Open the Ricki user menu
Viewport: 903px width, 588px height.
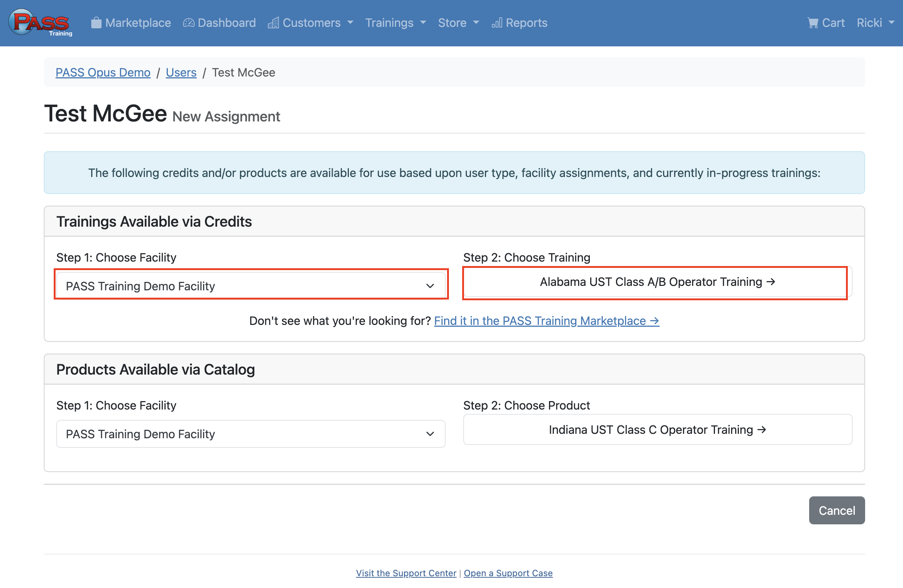pyautogui.click(x=875, y=23)
